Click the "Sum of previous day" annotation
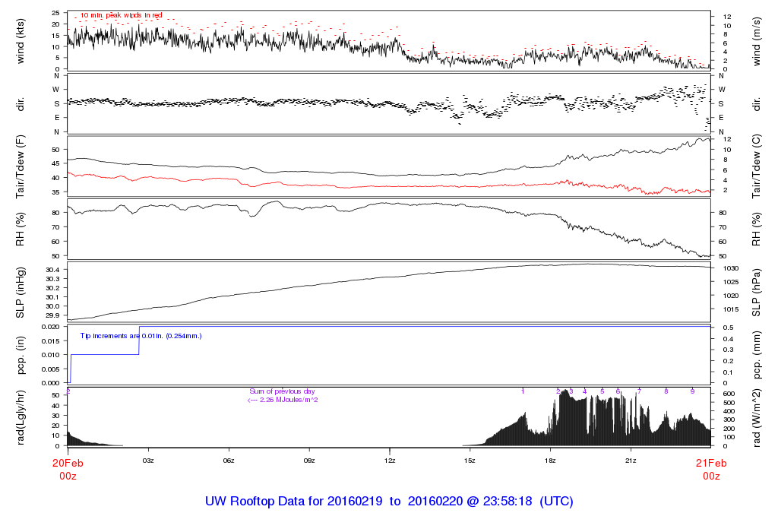The width and height of the screenshot is (778, 532). pos(282,391)
